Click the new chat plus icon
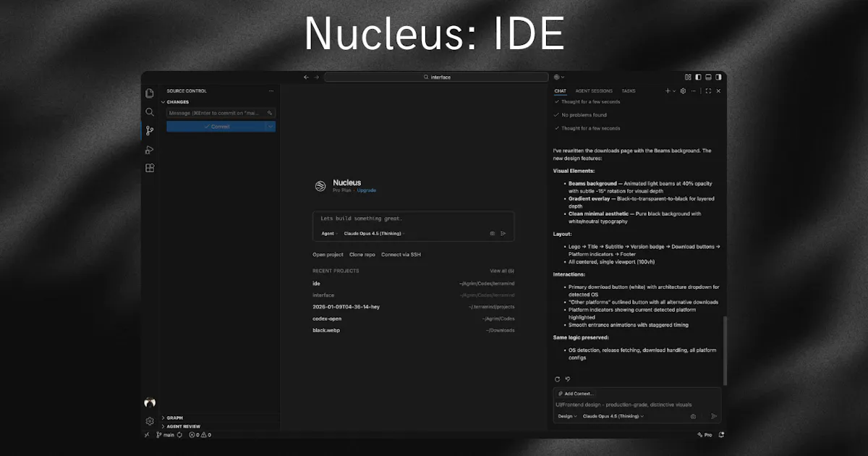This screenshot has width=868, height=456. point(668,91)
